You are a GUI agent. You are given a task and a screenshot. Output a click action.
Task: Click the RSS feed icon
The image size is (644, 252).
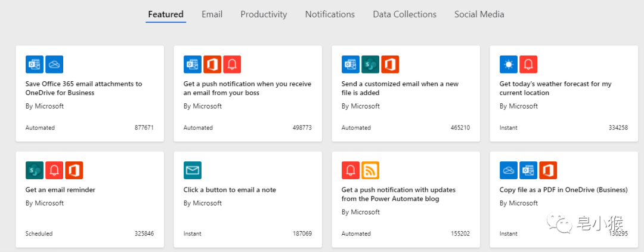pos(370,170)
